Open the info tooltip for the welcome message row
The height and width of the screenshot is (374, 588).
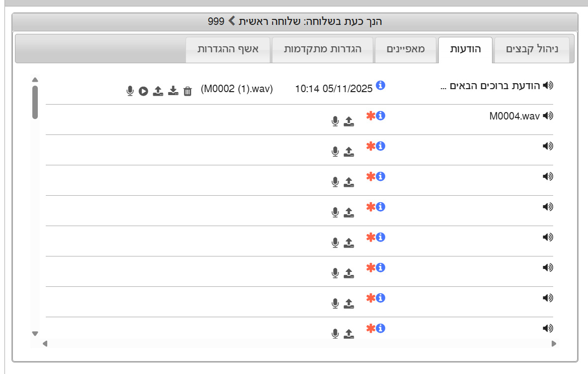point(382,85)
